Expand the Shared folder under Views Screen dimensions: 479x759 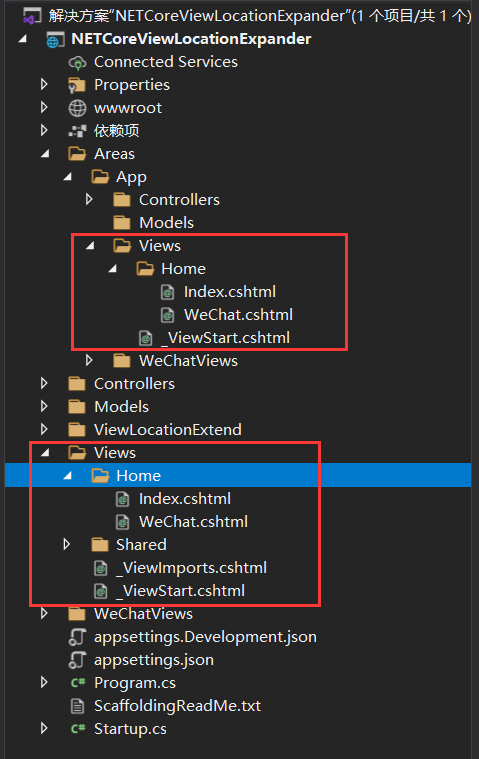(x=67, y=545)
